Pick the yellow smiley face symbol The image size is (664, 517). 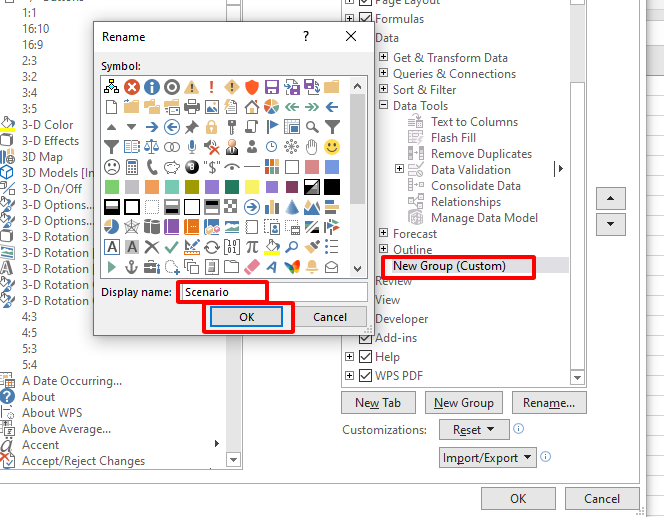pyautogui.click(x=332, y=147)
